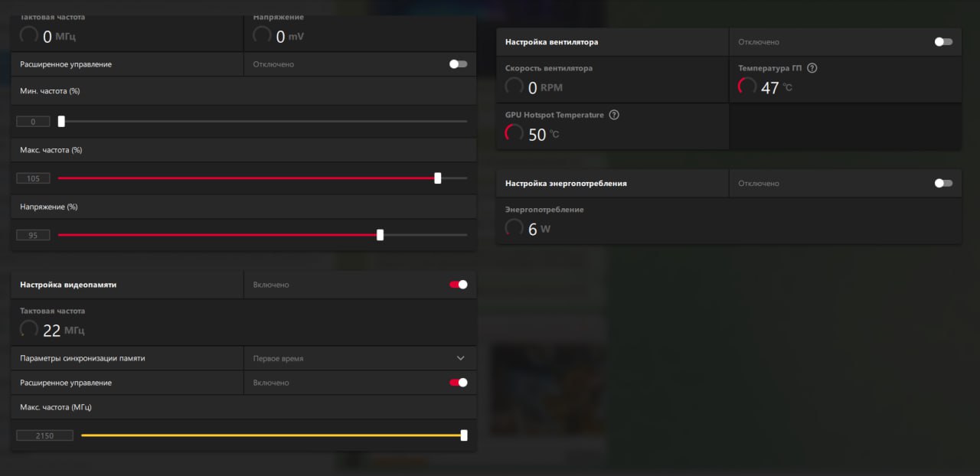Image resolution: width=980 pixels, height=476 pixels.
Task: Click the Мин. частота (%) label
Action: coord(50,91)
